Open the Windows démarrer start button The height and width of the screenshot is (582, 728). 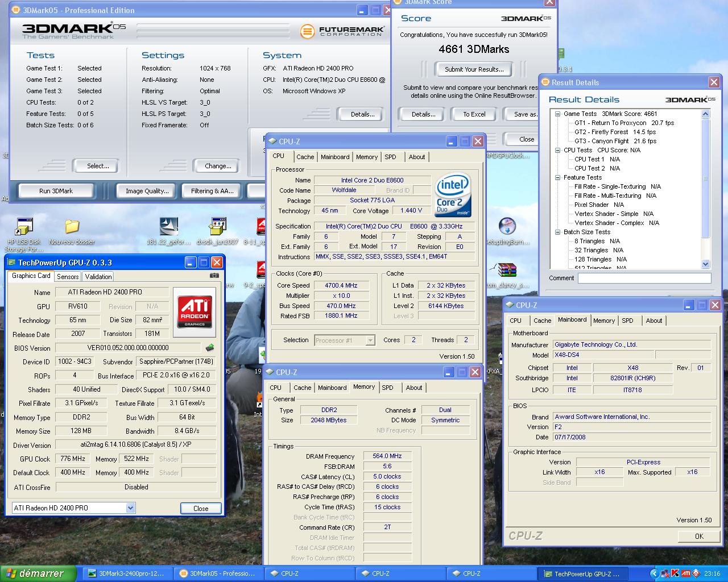[38, 573]
